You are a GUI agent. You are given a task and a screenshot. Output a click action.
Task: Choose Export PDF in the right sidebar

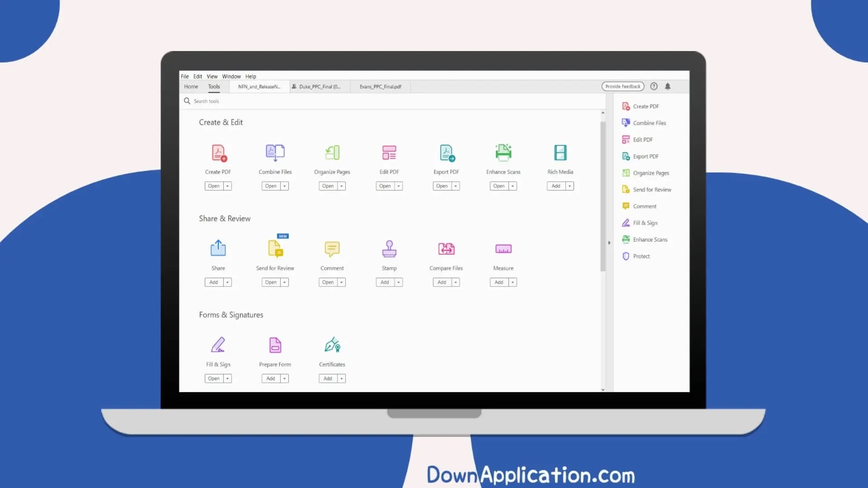pyautogui.click(x=641, y=156)
